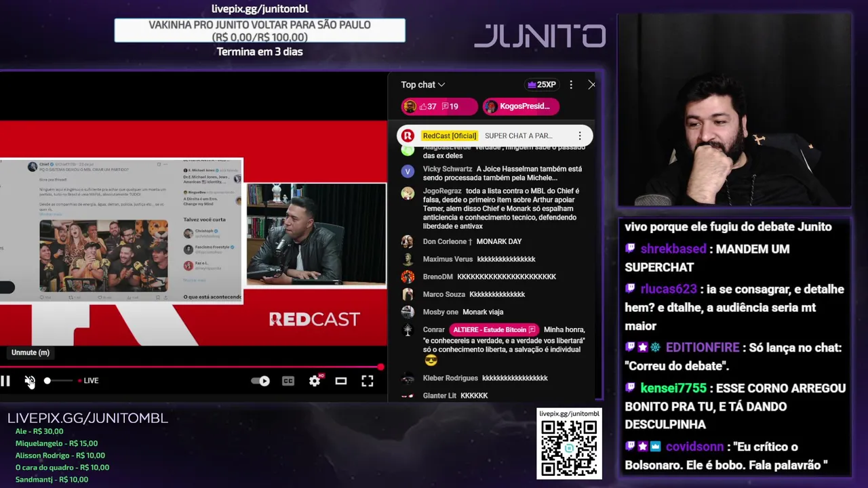This screenshot has width=868, height=488.
Task: Click the LIVEPIX.GG/JUNITOMBL heading above donors
Action: tap(87, 418)
